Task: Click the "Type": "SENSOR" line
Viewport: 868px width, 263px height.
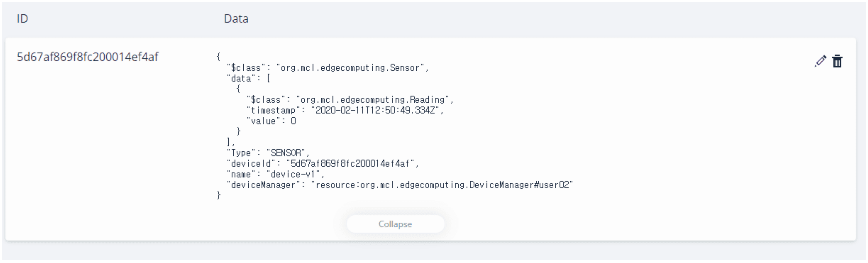Action: click(x=268, y=153)
